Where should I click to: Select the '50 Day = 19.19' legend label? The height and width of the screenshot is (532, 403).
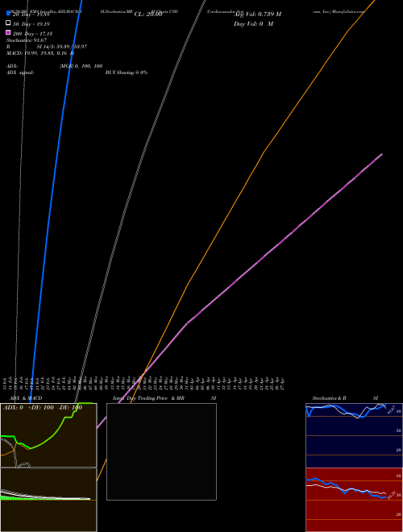tap(31, 24)
